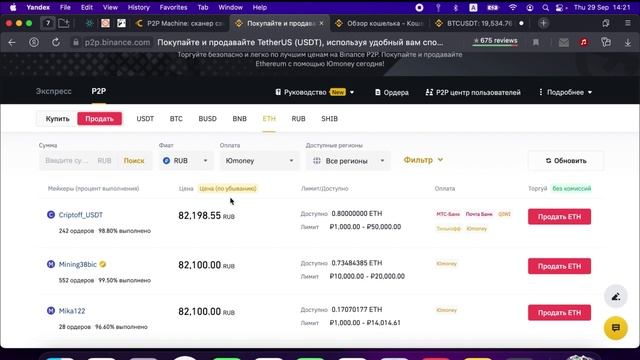
Task: Open the Ордера page
Action: [x=391, y=92]
